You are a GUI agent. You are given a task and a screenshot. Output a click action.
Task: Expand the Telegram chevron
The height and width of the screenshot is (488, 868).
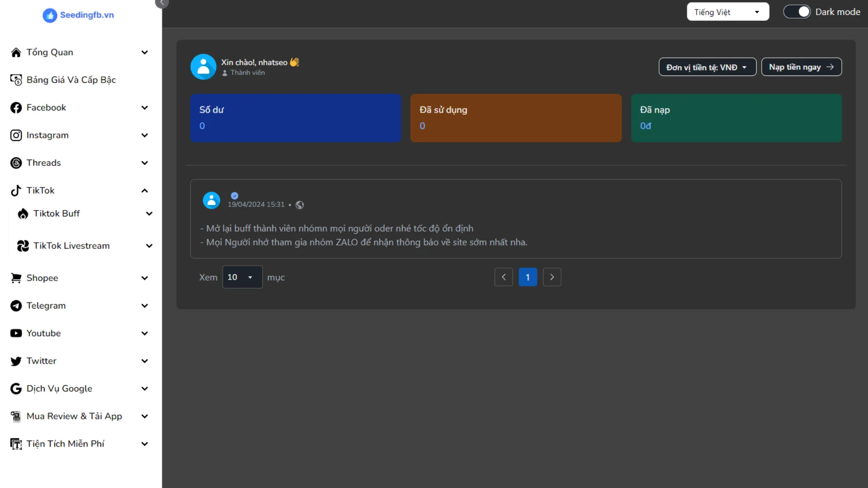click(x=145, y=305)
